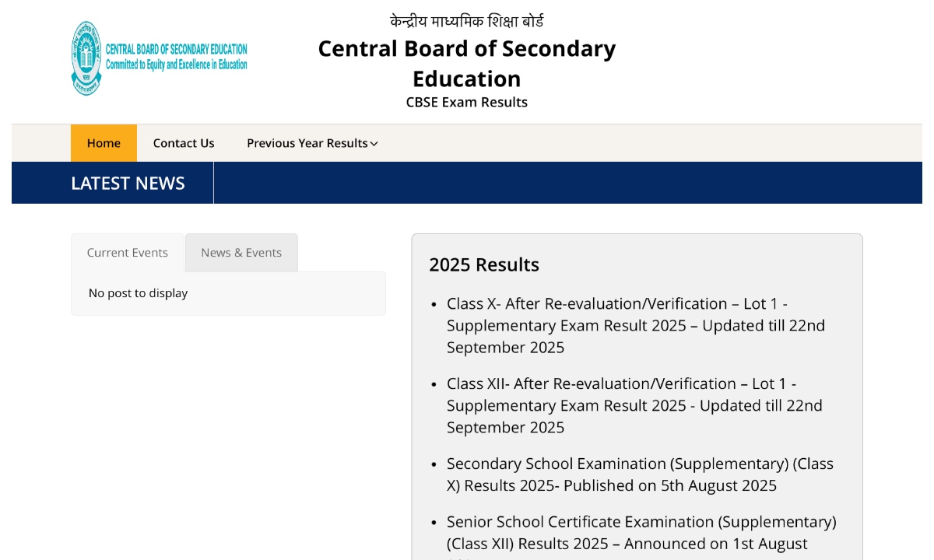This screenshot has width=934, height=560.
Task: Click the CBSE Exam Results subtitle
Action: 466,102
